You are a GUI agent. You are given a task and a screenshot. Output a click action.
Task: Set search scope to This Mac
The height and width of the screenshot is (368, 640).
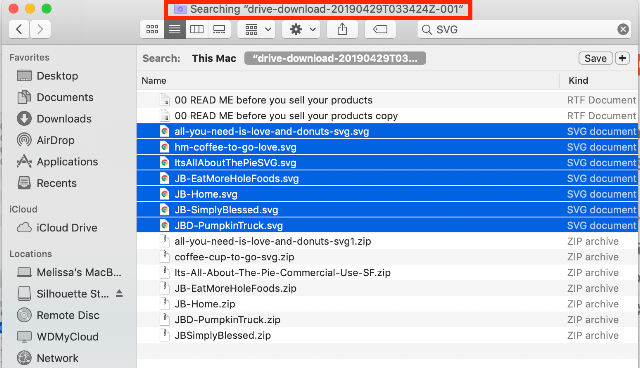tap(214, 58)
